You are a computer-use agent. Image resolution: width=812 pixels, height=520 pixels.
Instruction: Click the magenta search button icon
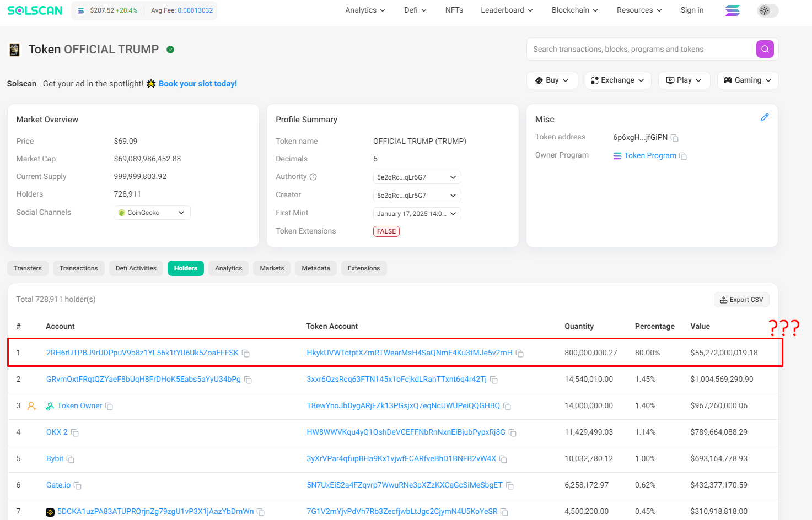(765, 49)
